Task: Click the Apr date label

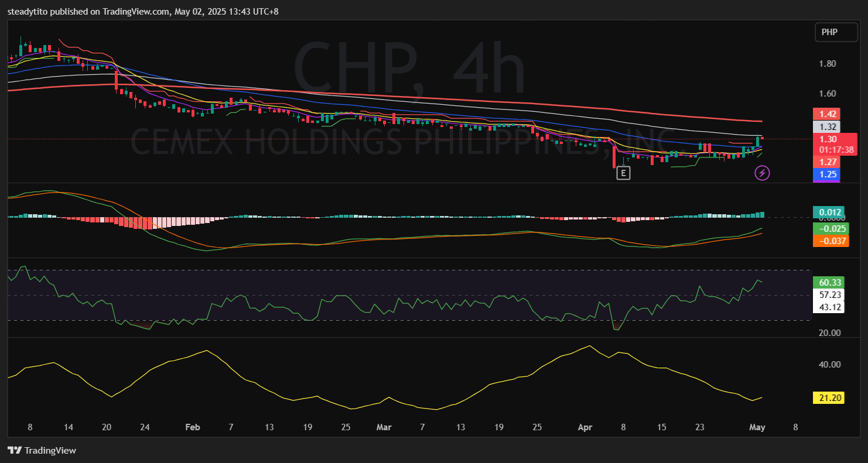Action: [x=585, y=427]
